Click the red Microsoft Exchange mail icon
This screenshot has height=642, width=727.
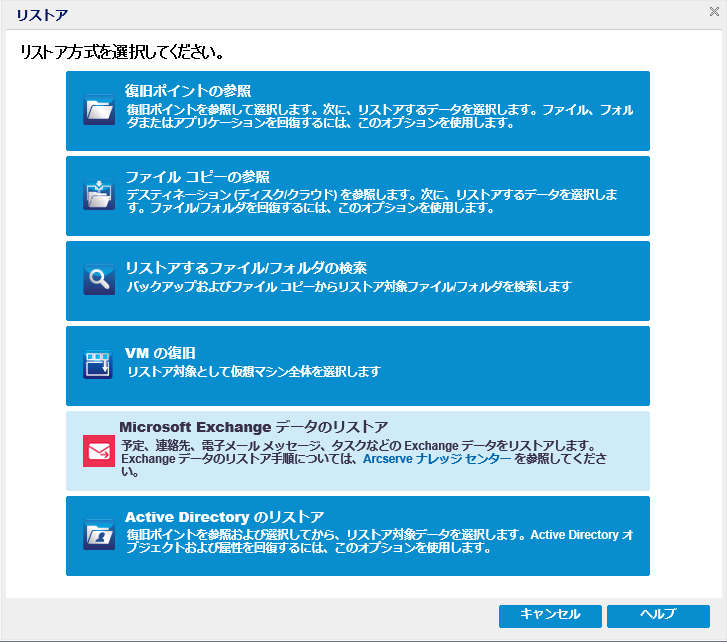[99, 451]
